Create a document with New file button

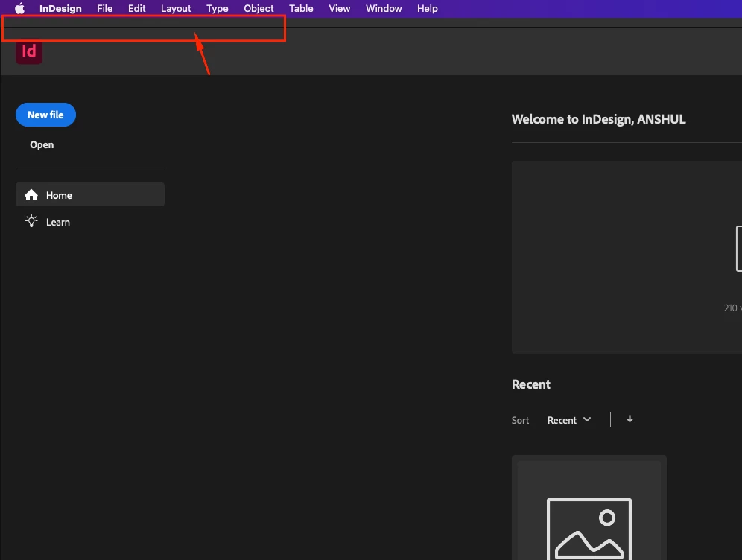[45, 115]
